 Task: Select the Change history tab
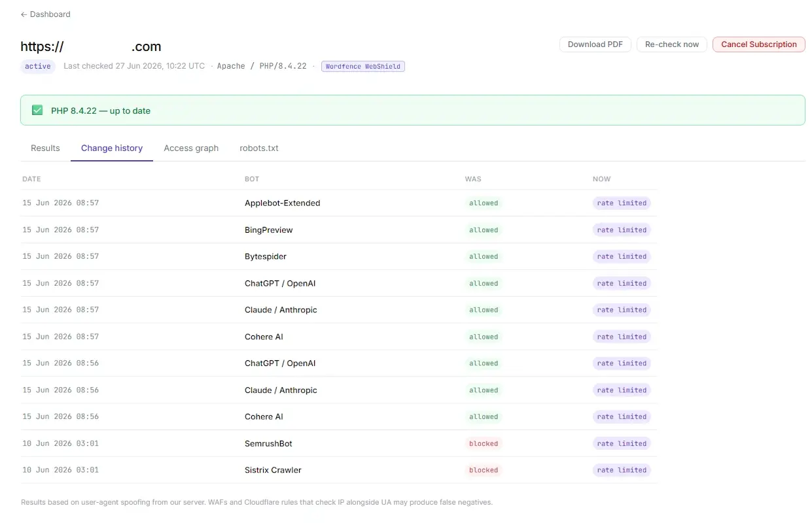click(112, 148)
